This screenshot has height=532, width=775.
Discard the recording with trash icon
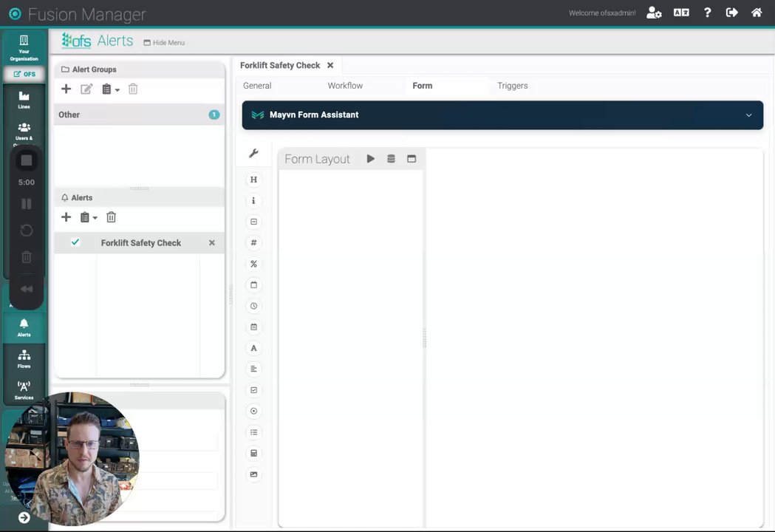pyautogui.click(x=26, y=257)
